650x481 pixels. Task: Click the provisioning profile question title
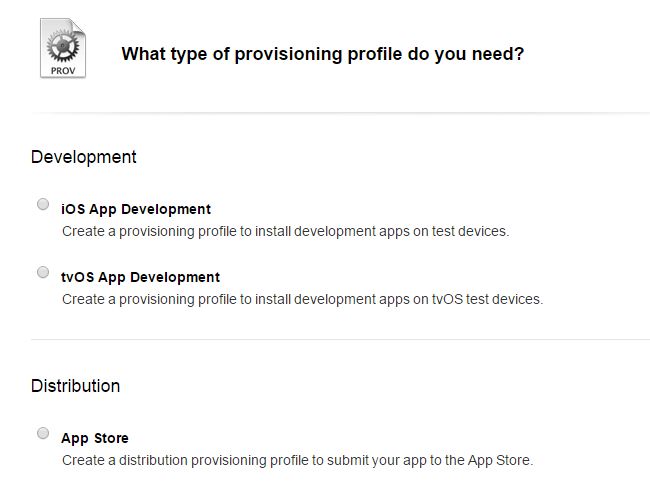click(x=322, y=54)
